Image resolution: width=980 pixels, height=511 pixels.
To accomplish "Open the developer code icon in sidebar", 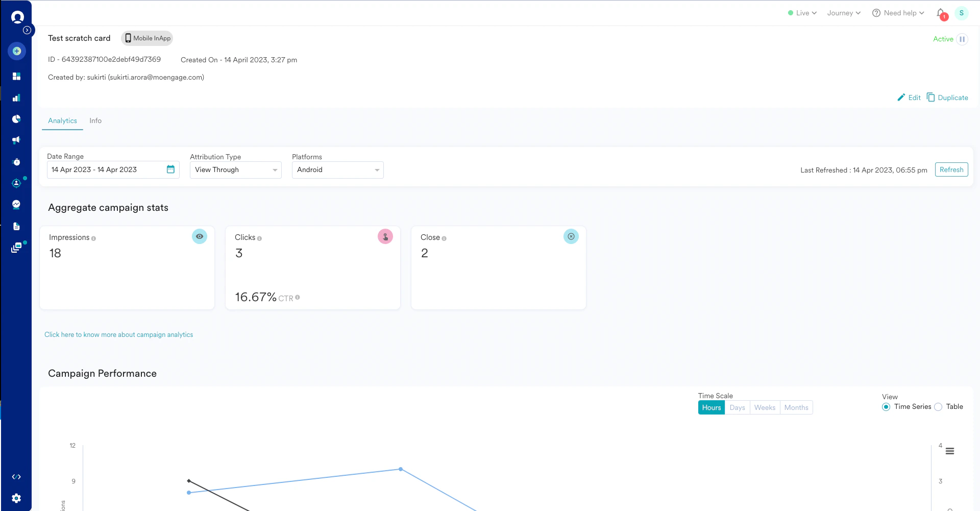I will [16, 477].
